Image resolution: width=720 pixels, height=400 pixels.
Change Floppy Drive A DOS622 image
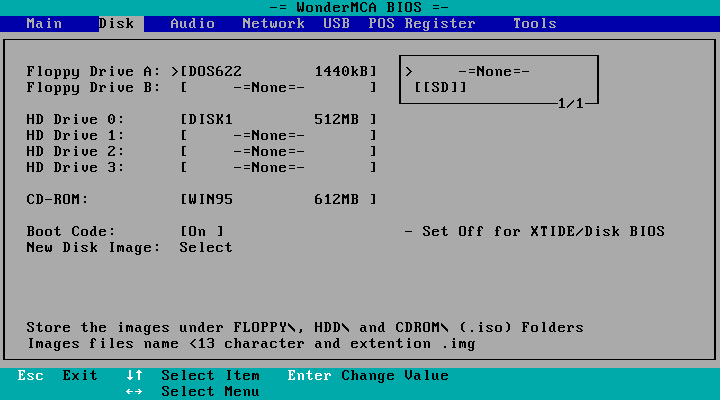point(278,72)
